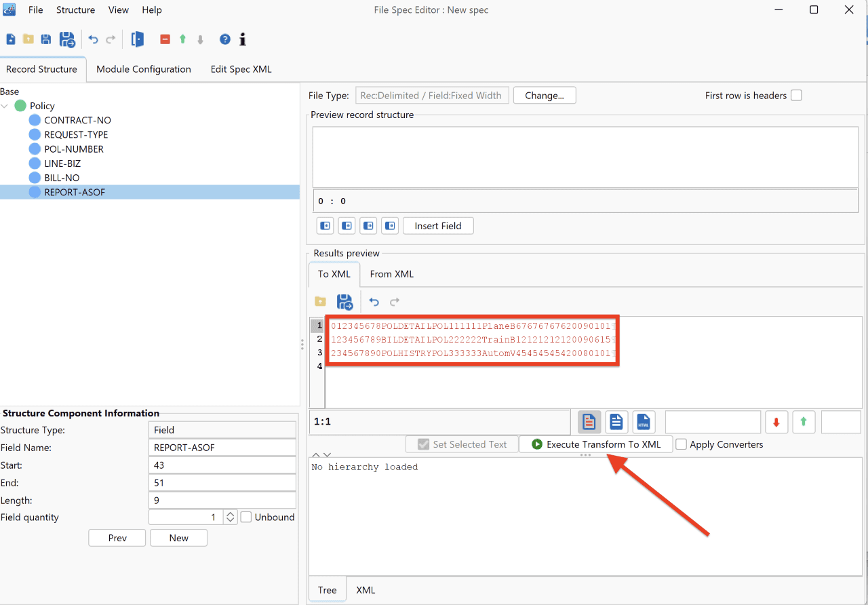Click the save-as icon in the Results preview toolbar
The image size is (868, 605).
(344, 302)
